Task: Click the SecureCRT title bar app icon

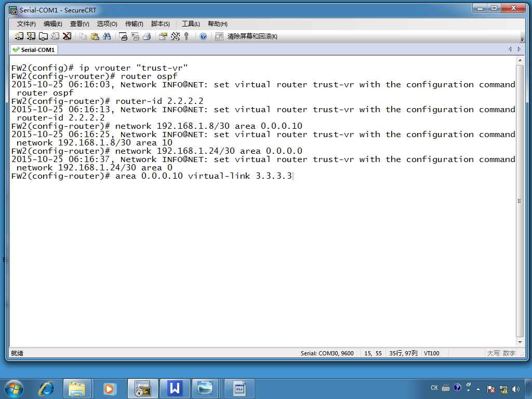Action: [13, 10]
